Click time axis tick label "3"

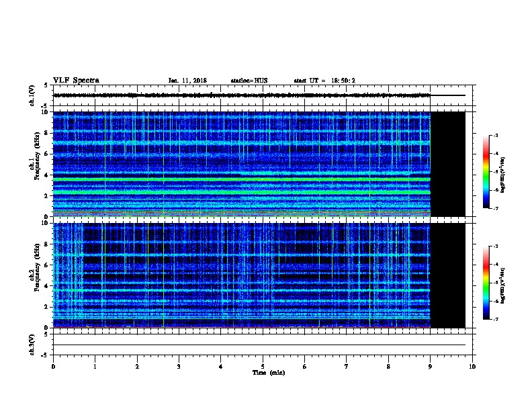[x=179, y=367]
